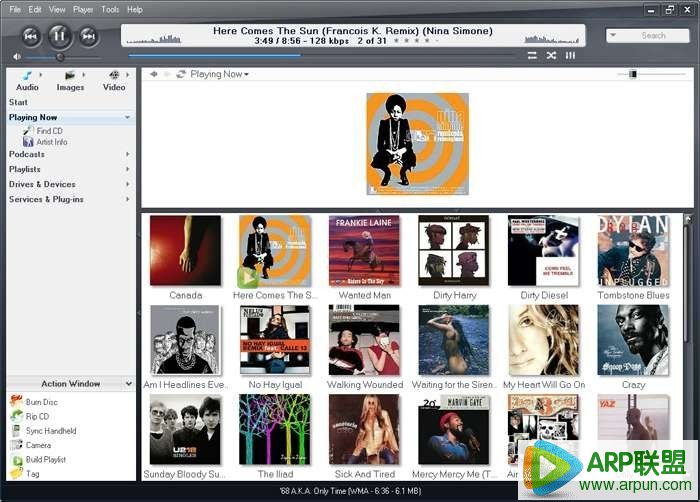The image size is (700, 502).
Task: Open the search options dropdown arrow
Action: click(613, 35)
